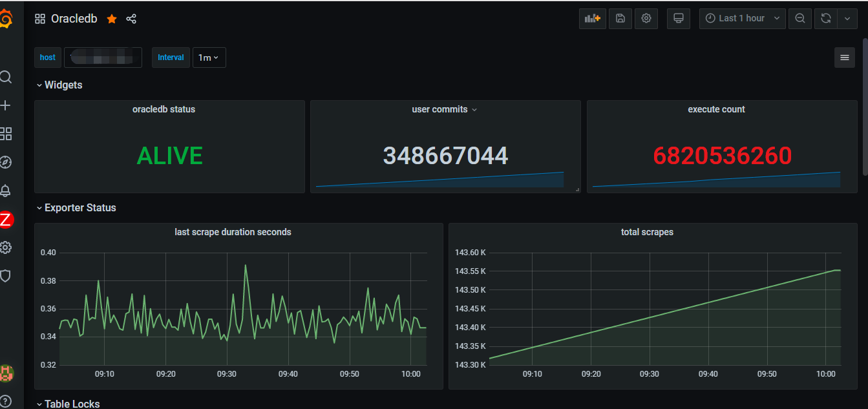
Task: Open the user avatar in sidebar
Action: pos(6,372)
